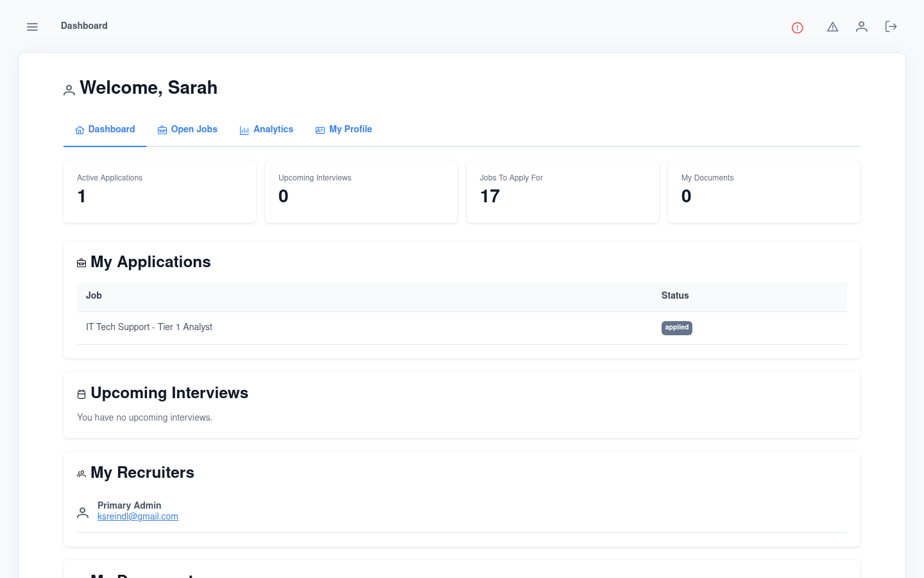
Task: Click the number 17 under Jobs To Apply For
Action: (x=490, y=197)
